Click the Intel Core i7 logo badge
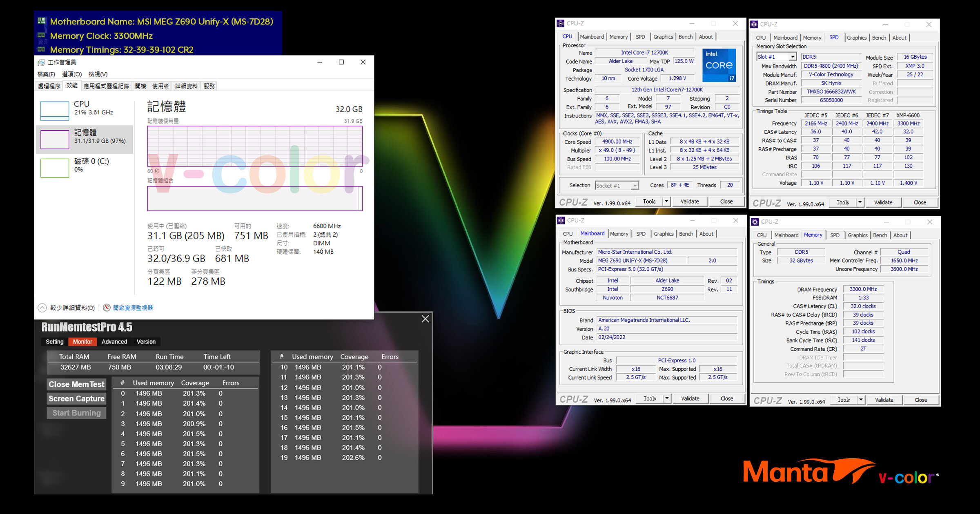This screenshot has width=980, height=514. 719,65
